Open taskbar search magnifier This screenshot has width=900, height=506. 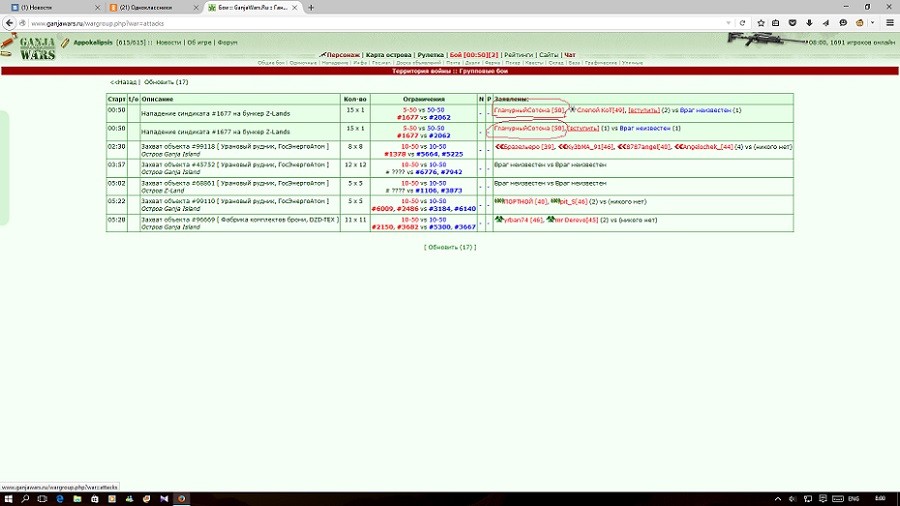(x=25, y=499)
